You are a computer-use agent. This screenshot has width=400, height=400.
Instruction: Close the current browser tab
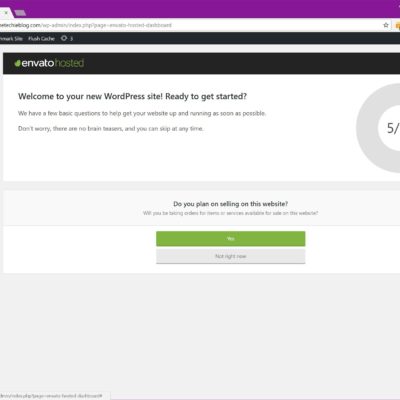tap(6, 13)
